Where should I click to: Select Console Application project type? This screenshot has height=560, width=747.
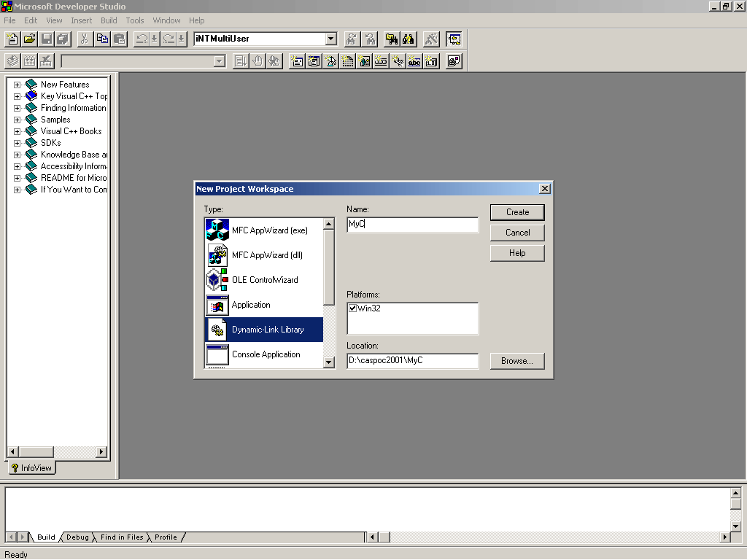264,354
